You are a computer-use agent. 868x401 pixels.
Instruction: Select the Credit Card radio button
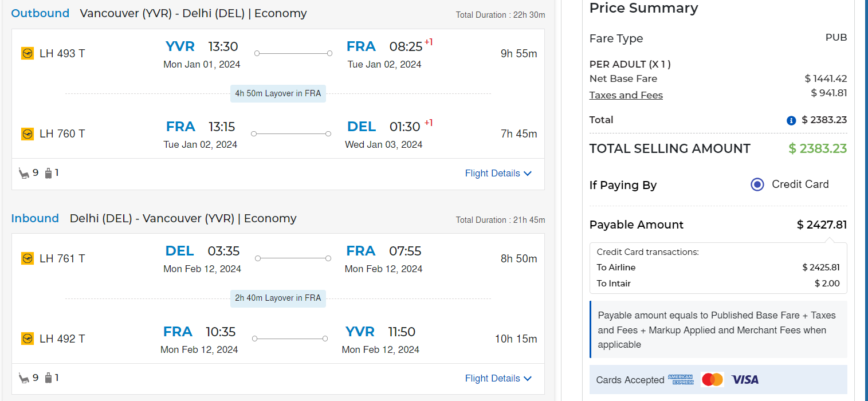[757, 184]
